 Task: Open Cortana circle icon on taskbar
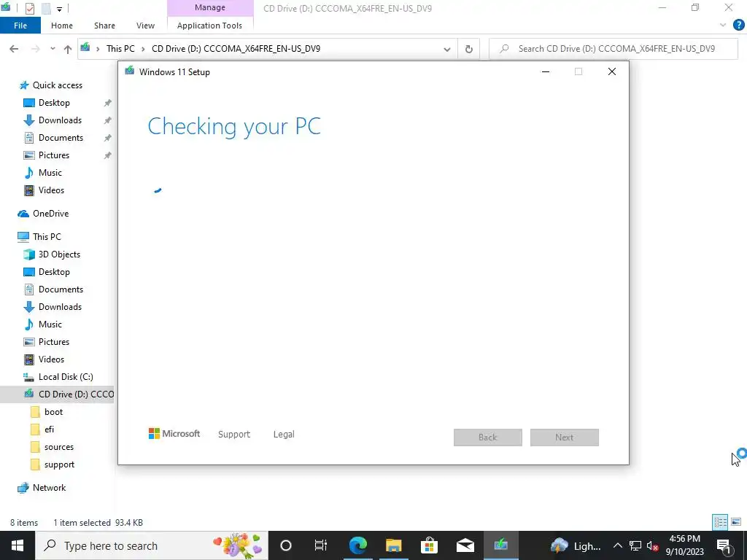(286, 545)
